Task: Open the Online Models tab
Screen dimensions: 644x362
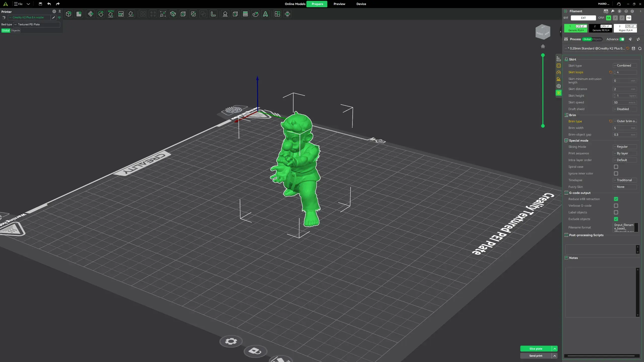Action: [x=295, y=4]
